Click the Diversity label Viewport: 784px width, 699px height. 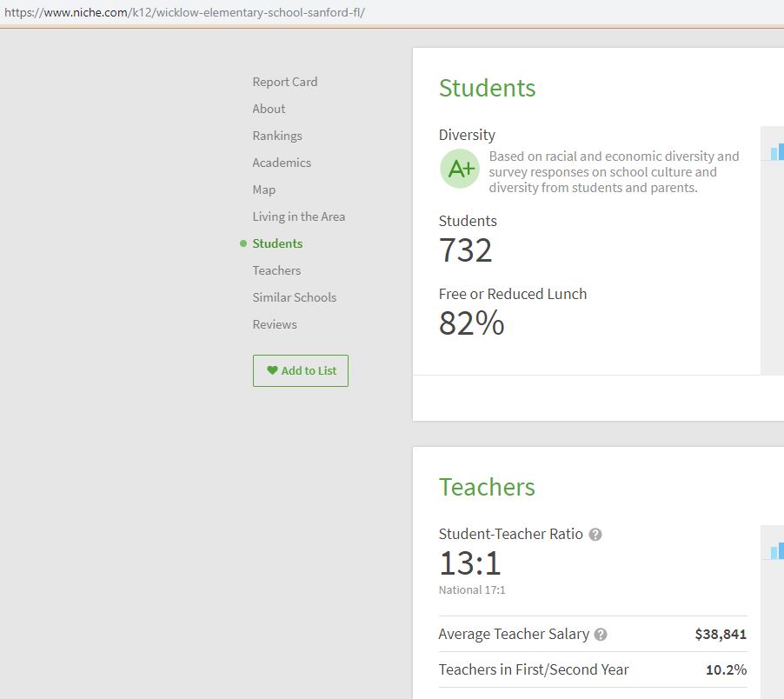[467, 135]
